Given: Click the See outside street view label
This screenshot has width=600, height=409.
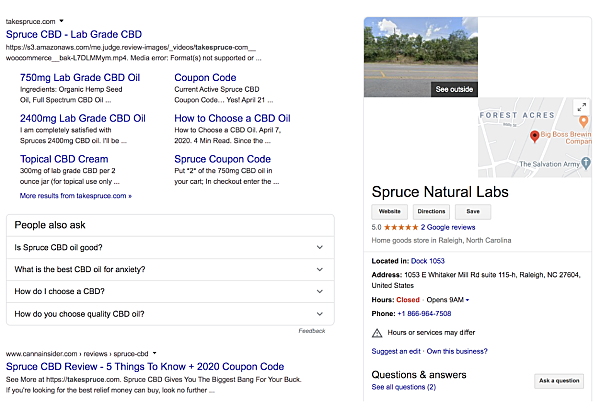Looking at the screenshot, I should point(454,89).
